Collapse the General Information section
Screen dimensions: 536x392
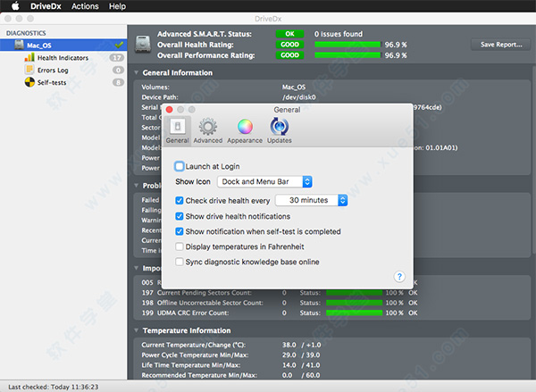pos(136,72)
